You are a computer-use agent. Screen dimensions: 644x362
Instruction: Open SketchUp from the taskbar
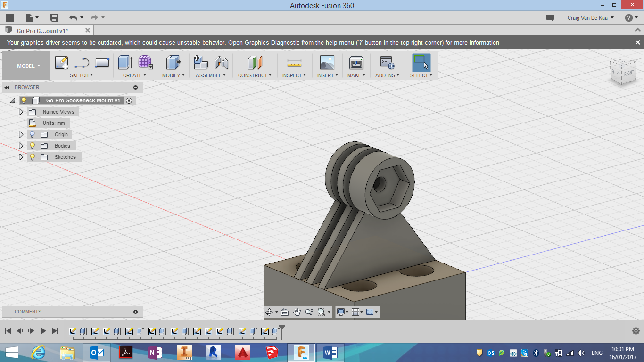[x=272, y=353]
